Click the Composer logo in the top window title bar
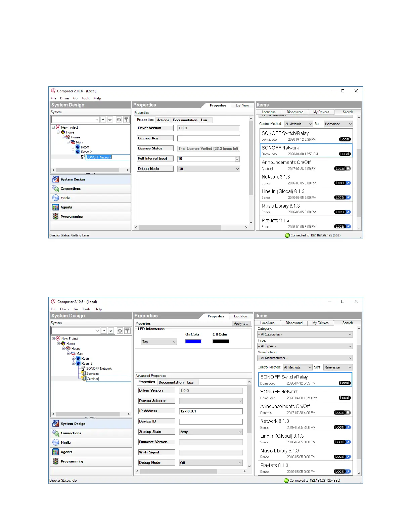Image resolution: width=411 pixels, height=532 pixels. [x=53, y=91]
